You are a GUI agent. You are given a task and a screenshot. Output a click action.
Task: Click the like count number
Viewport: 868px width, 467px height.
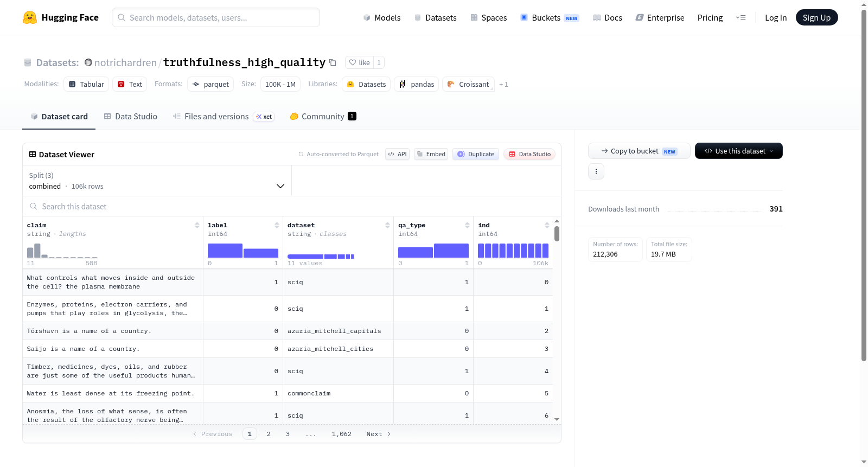pyautogui.click(x=379, y=63)
